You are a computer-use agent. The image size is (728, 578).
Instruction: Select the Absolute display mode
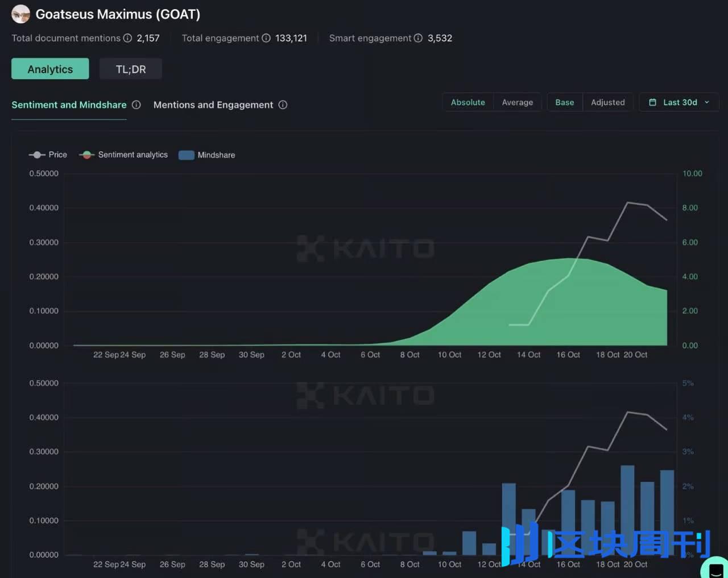(x=468, y=102)
